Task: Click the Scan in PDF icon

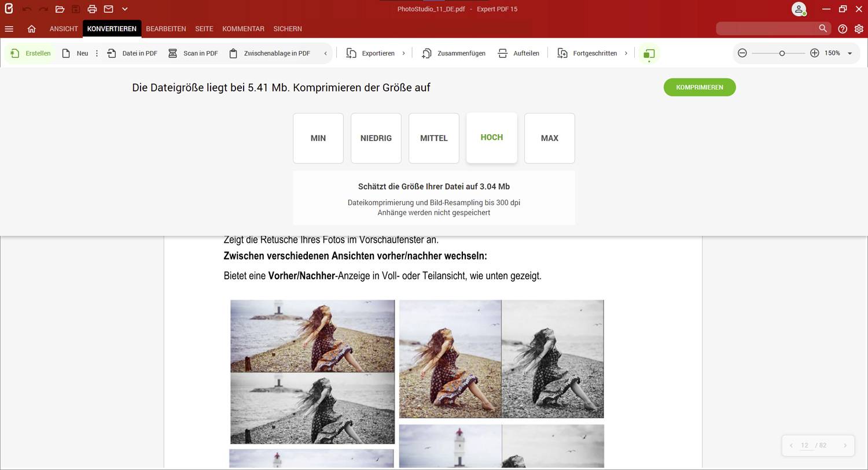Action: 172,53
